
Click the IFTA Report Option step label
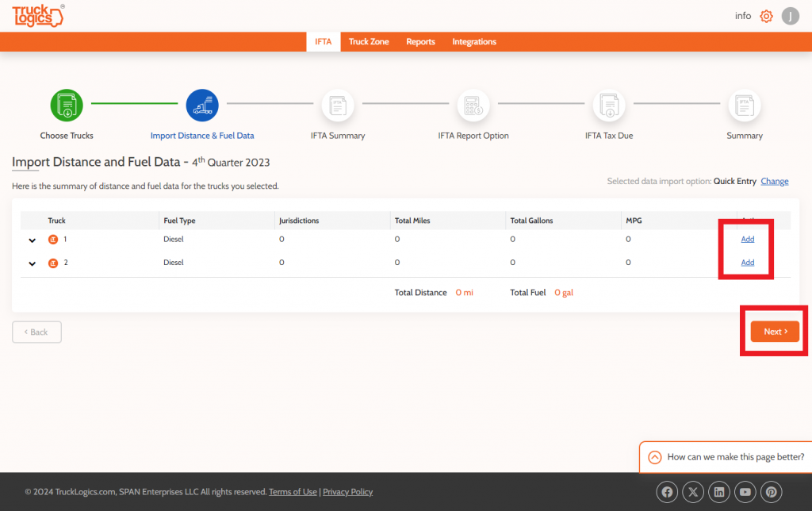pyautogui.click(x=473, y=135)
